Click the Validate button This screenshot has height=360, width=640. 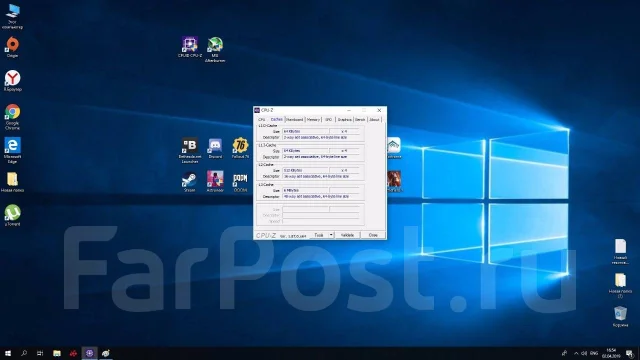pos(347,235)
